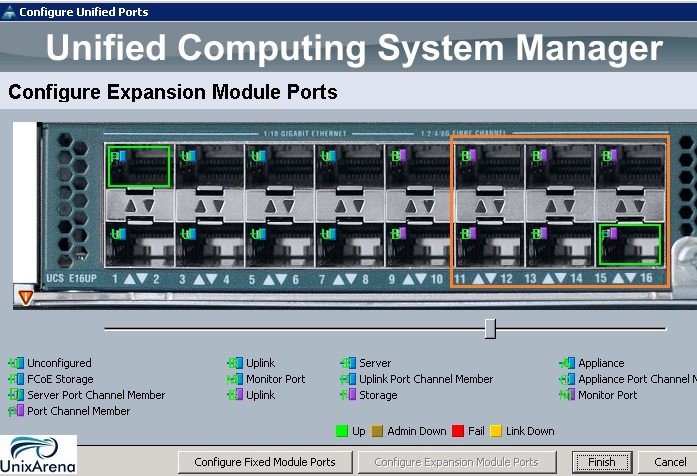Click the purple Monitor Port legend icon
Screen dimensions: 697x476
pos(567,395)
